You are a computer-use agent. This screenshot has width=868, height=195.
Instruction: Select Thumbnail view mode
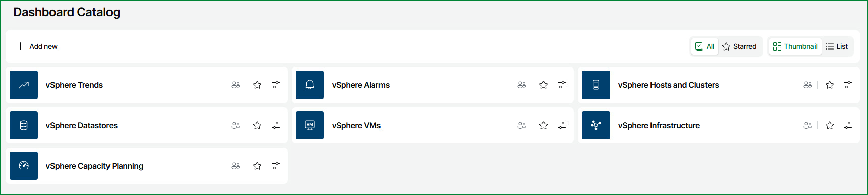point(795,46)
